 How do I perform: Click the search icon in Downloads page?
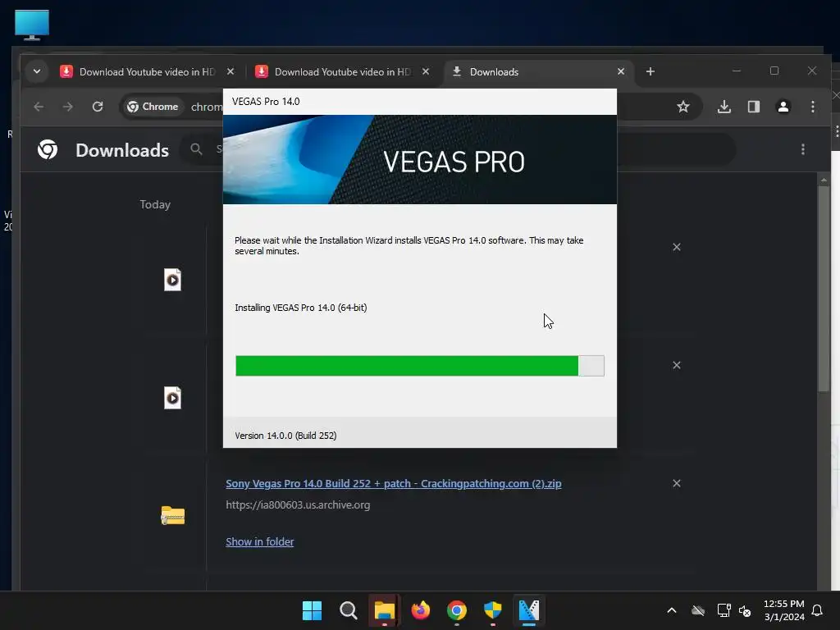pyautogui.click(x=197, y=149)
